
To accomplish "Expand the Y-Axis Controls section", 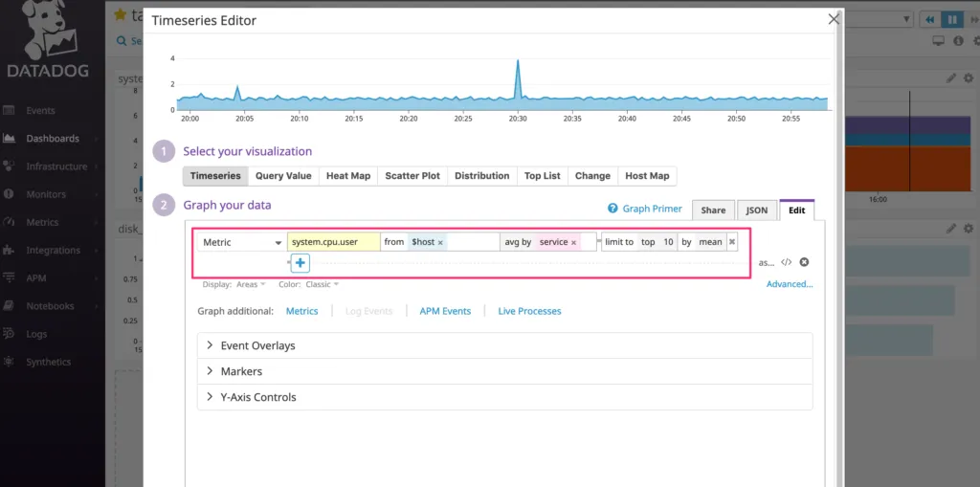I will coord(505,397).
